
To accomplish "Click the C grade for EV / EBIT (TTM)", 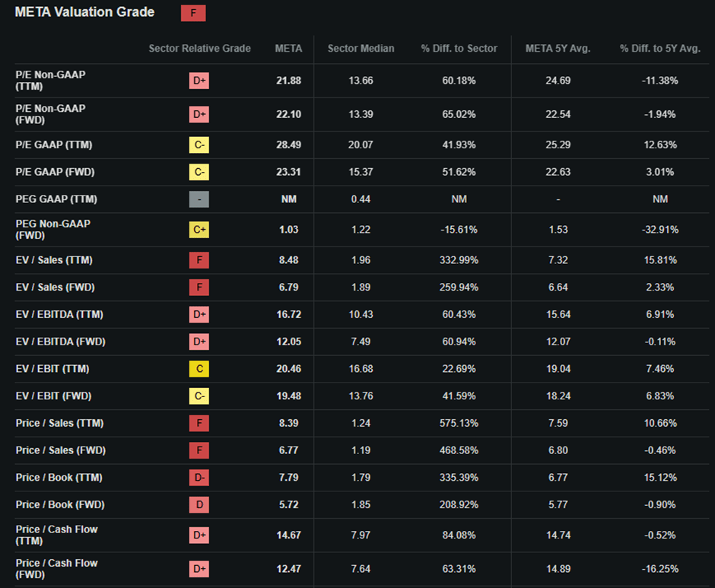I will click(x=199, y=369).
